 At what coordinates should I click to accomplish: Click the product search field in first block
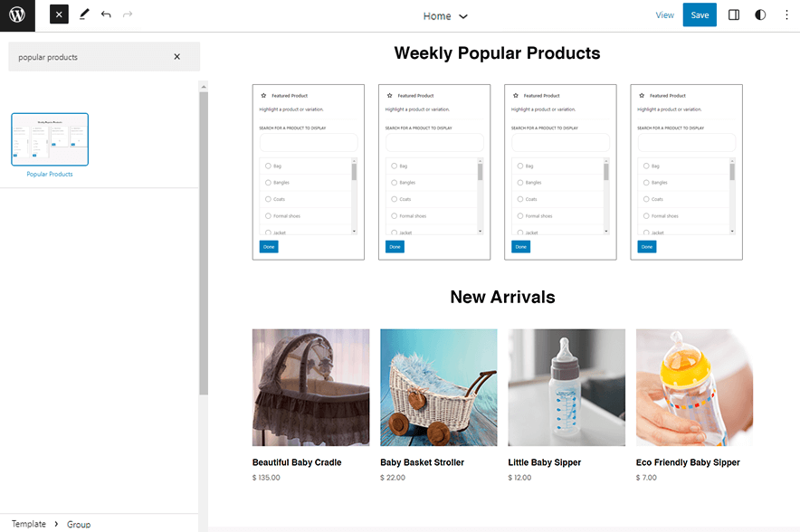pos(308,142)
